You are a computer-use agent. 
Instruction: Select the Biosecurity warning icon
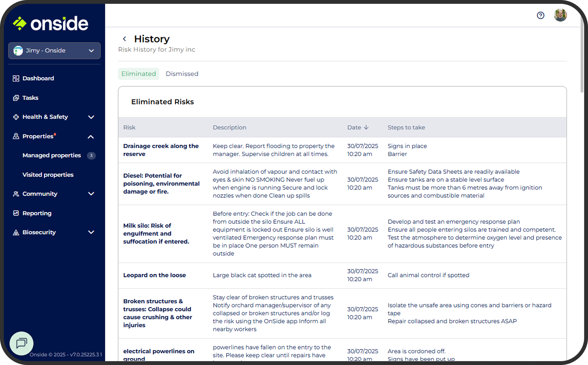click(x=16, y=232)
